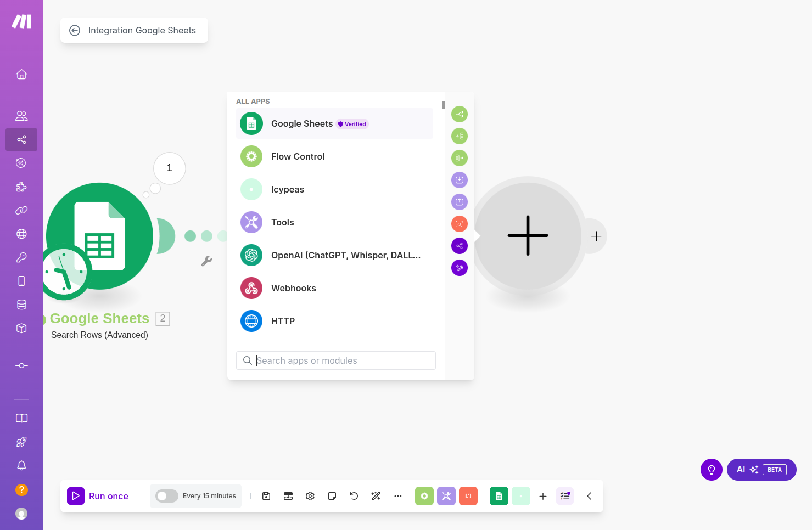The image size is (812, 530).
Task: Open the AI agents sidebar icon
Action: coord(21,163)
